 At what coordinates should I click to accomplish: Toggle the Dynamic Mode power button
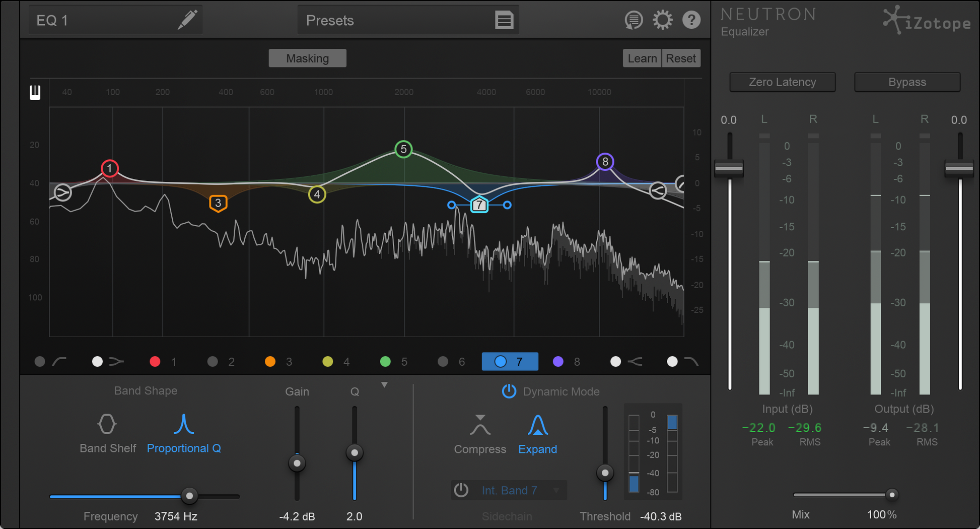click(509, 391)
